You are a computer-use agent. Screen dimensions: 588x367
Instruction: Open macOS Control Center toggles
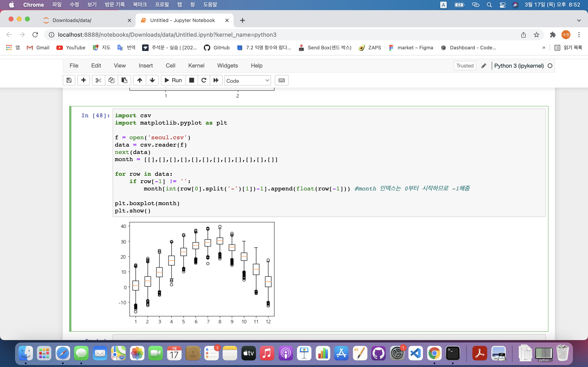tap(502, 5)
